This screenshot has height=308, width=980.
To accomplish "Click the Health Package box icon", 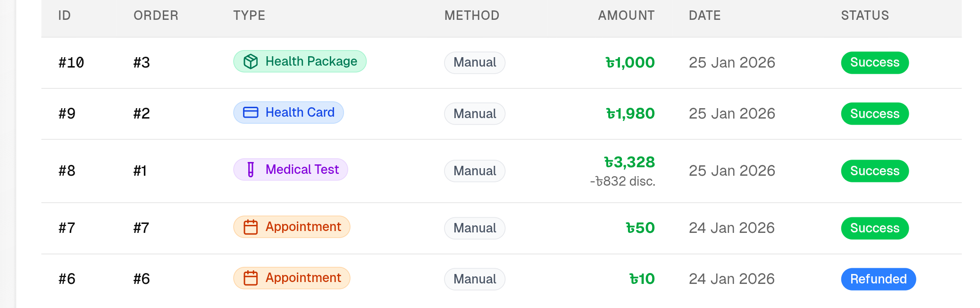I will [x=251, y=61].
